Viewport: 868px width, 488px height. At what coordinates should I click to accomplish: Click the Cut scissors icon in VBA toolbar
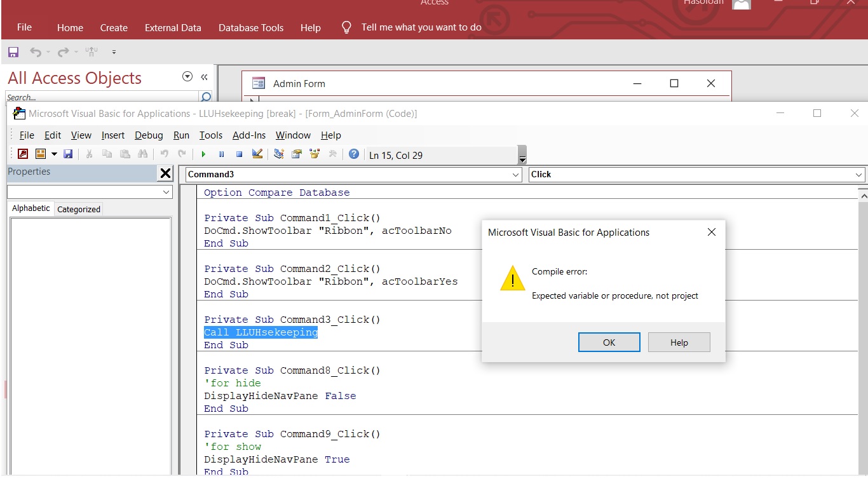pos(89,154)
